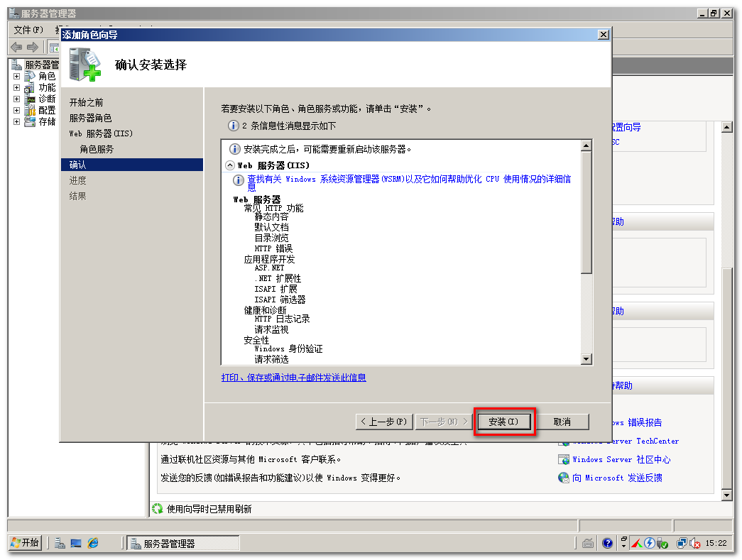742x560 pixels.
Task: Click the 诊断 node icon in tree
Action: [x=30, y=99]
